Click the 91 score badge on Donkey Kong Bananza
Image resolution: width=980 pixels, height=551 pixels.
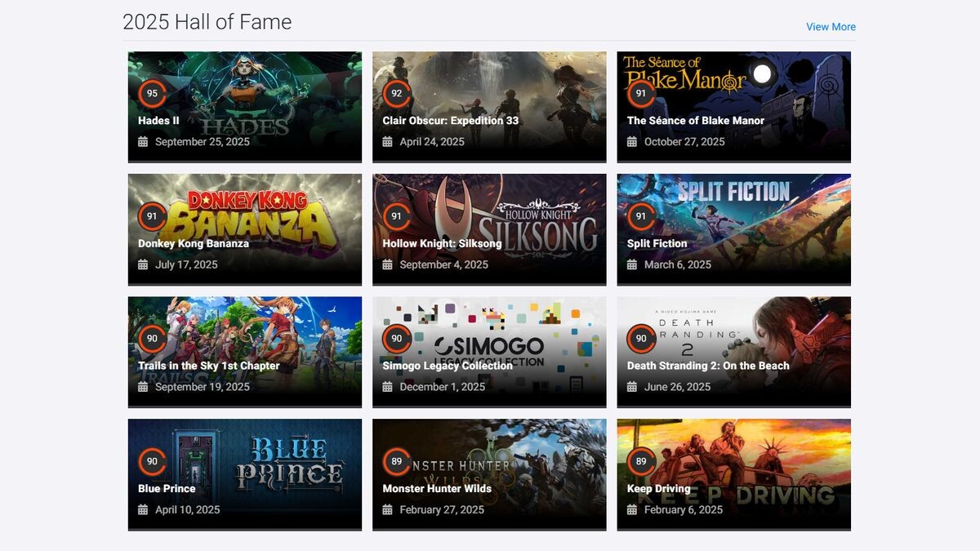pos(152,216)
